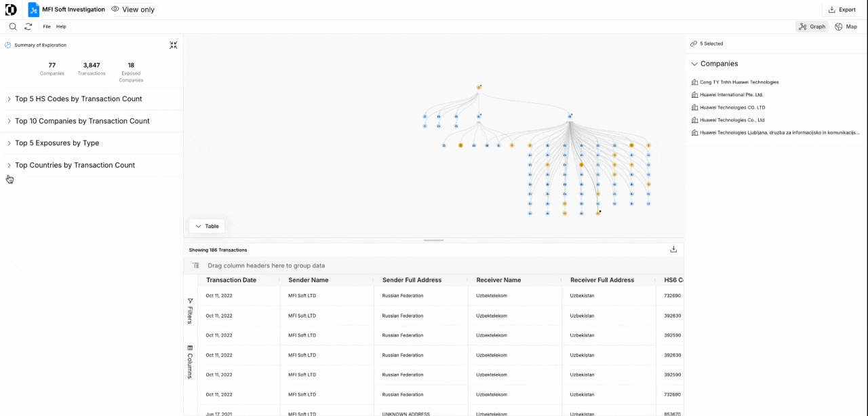Click the refresh arrows icon

28,26
